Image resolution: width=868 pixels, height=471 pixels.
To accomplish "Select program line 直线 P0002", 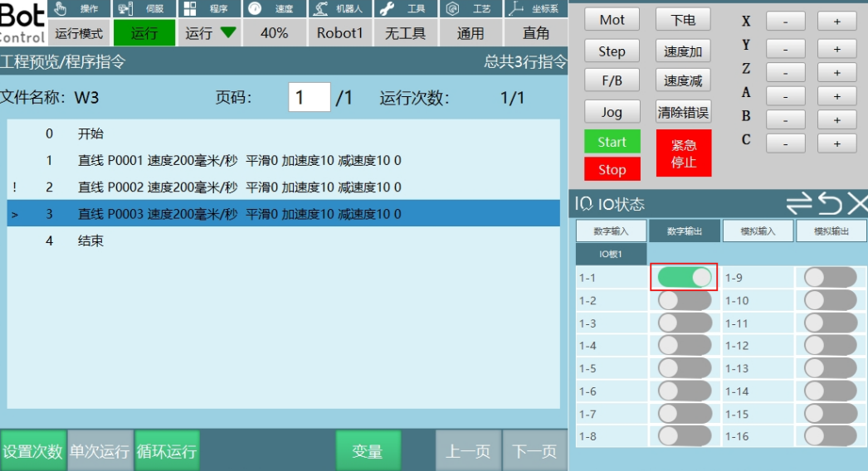I will (x=284, y=187).
